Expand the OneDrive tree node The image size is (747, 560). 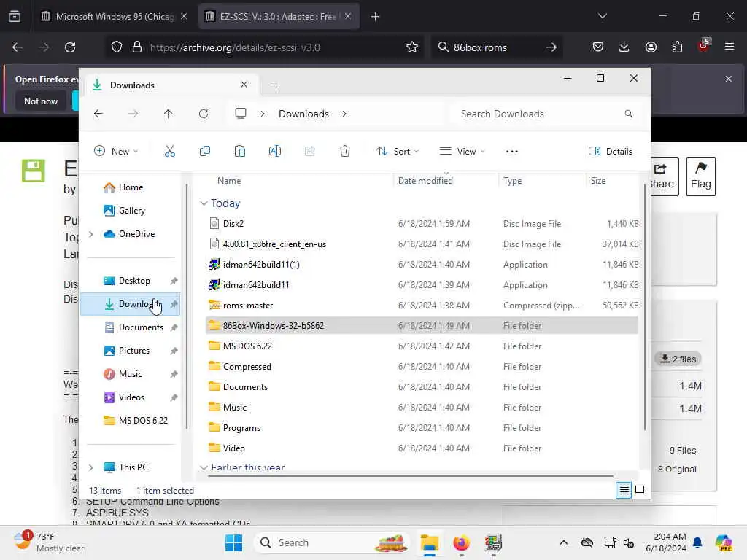90,234
